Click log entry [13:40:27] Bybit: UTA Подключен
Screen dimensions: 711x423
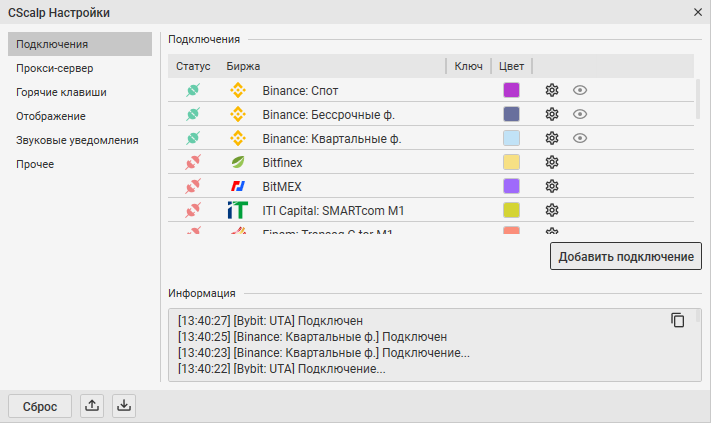click(x=270, y=321)
